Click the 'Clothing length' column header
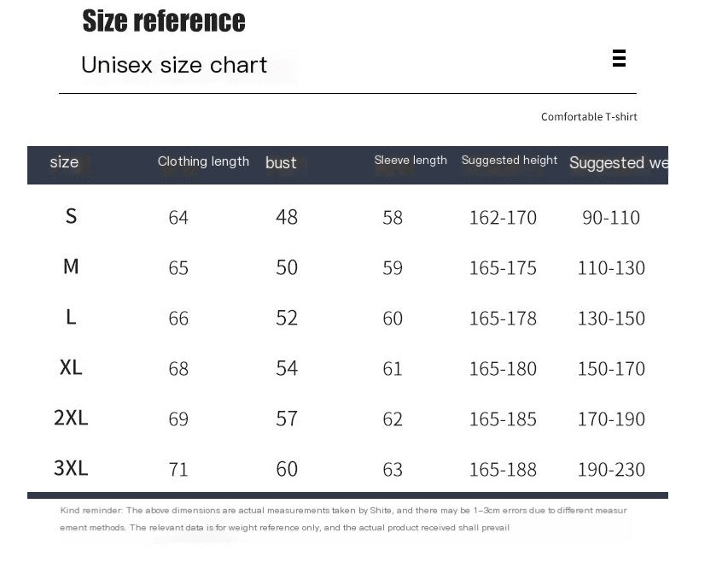This screenshot has width=728, height=568. tap(203, 161)
